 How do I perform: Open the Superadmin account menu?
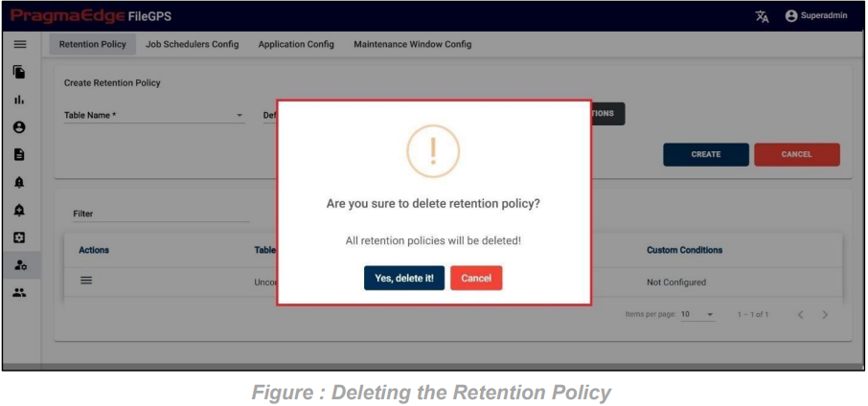[x=816, y=16]
